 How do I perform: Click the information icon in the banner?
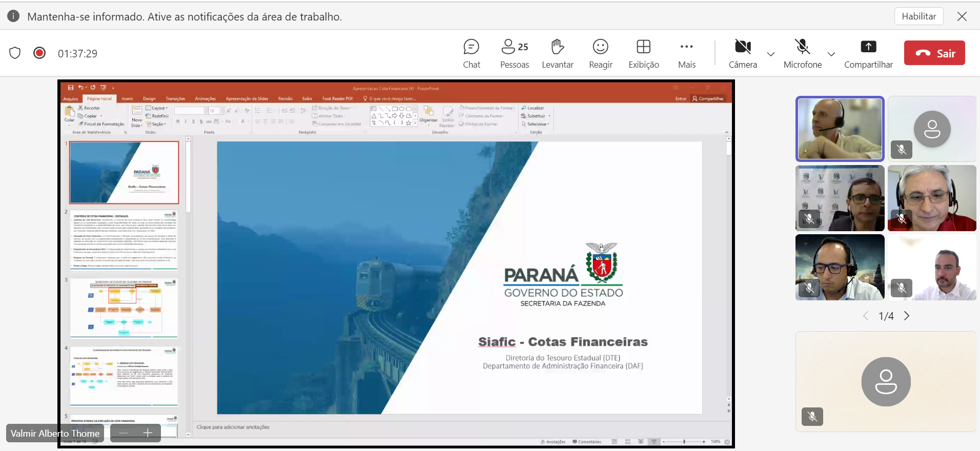13,16
